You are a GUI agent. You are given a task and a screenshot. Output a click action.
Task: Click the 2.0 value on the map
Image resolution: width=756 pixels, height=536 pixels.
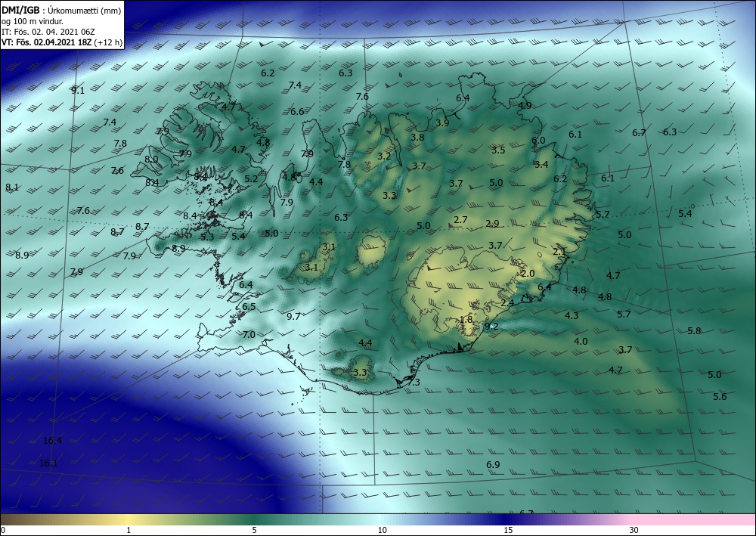click(x=528, y=274)
